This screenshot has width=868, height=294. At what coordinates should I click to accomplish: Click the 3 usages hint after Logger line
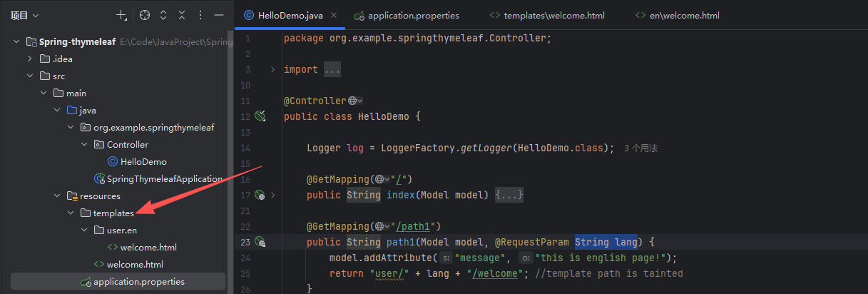[x=640, y=148]
